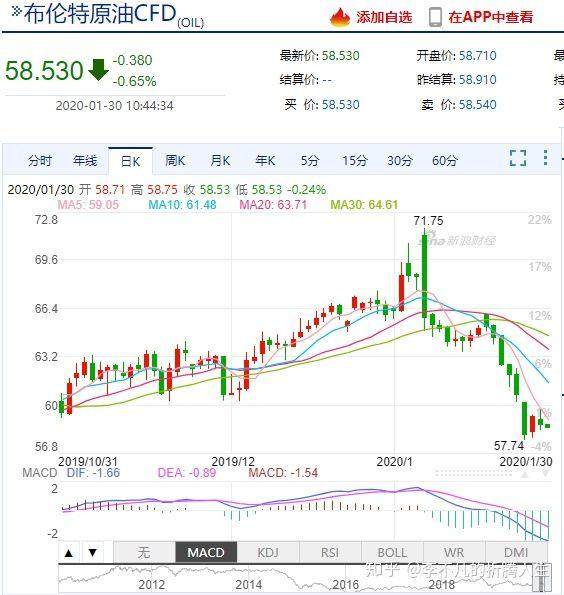
Task: Open fullscreen chart view icon
Action: (x=518, y=158)
